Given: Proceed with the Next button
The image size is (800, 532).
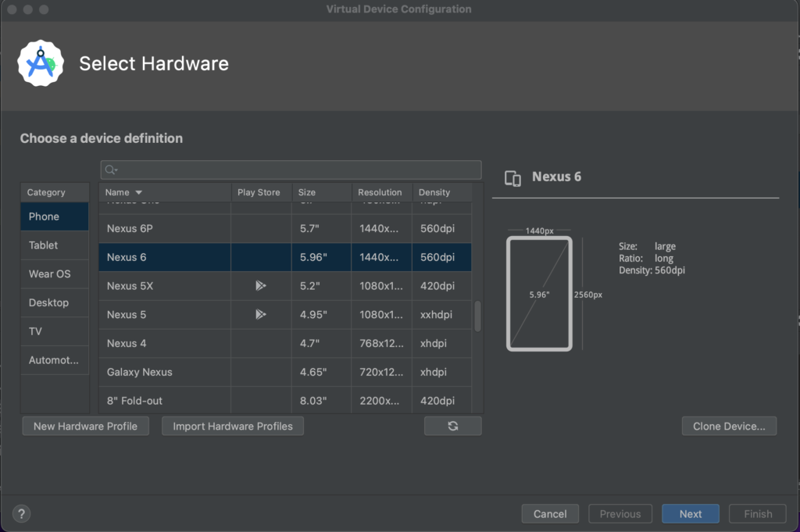Looking at the screenshot, I should 691,513.
